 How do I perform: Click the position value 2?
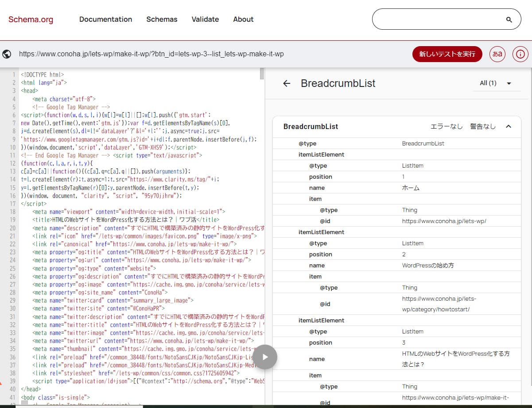[404, 255]
